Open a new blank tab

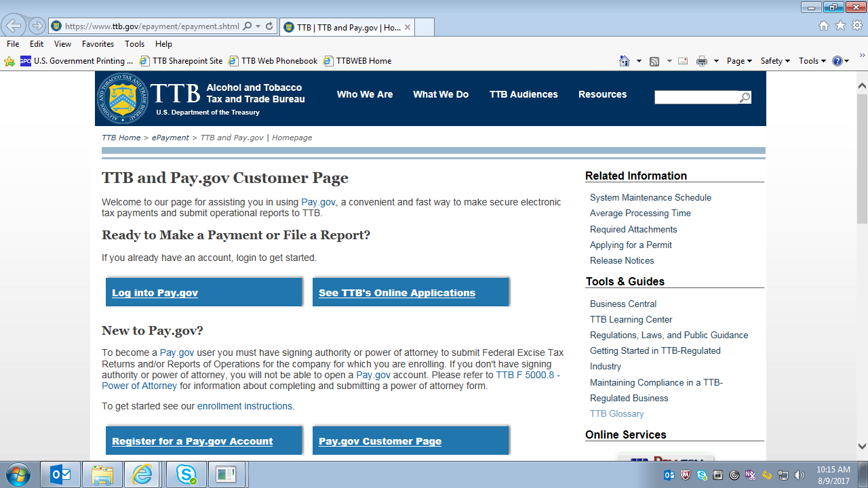pyautogui.click(x=424, y=27)
